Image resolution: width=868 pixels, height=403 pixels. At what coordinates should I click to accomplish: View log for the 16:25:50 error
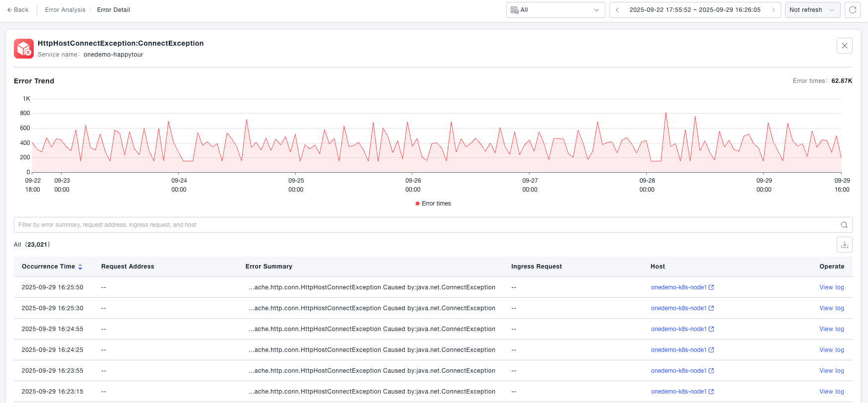pyautogui.click(x=831, y=287)
